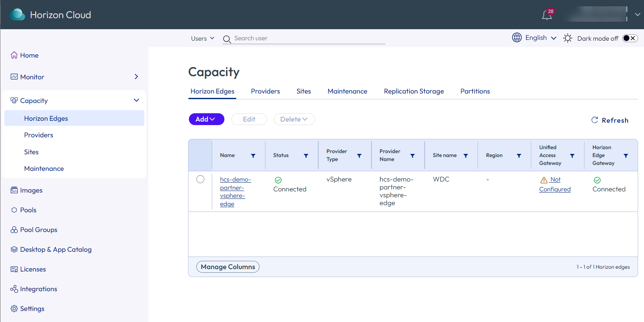Image resolution: width=644 pixels, height=322 pixels.
Task: Click the Pool Groups icon
Action: pyautogui.click(x=14, y=230)
